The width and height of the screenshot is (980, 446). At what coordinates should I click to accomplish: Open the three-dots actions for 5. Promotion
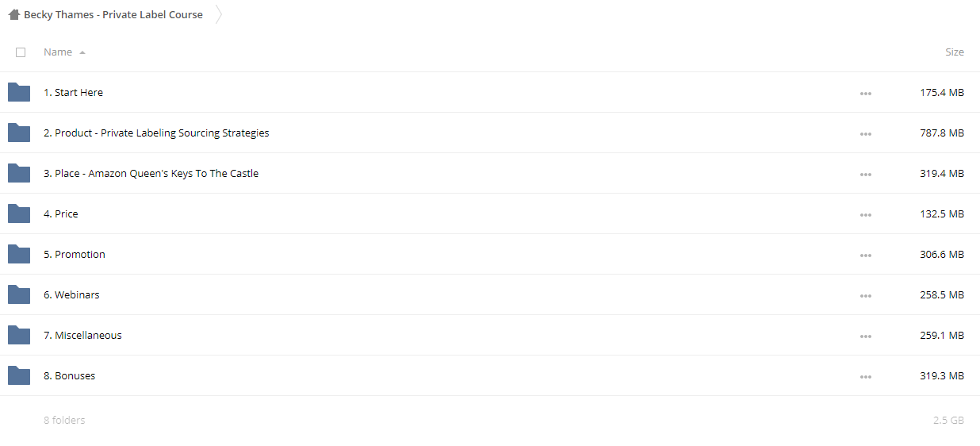[x=865, y=256]
